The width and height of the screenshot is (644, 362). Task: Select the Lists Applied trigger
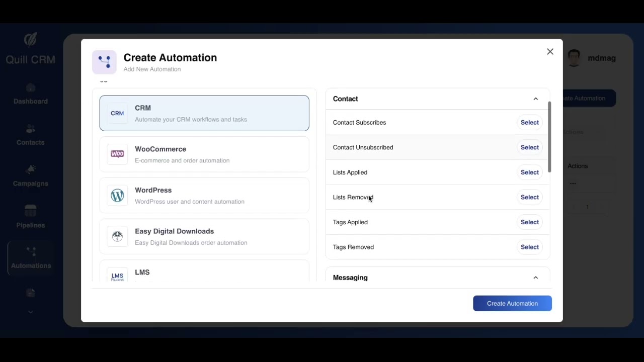coord(529,172)
